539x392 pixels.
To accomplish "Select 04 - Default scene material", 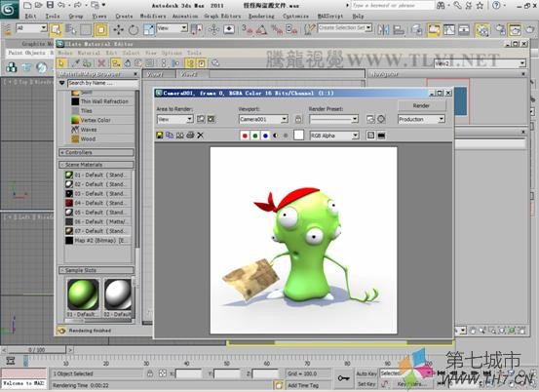I will [96, 203].
